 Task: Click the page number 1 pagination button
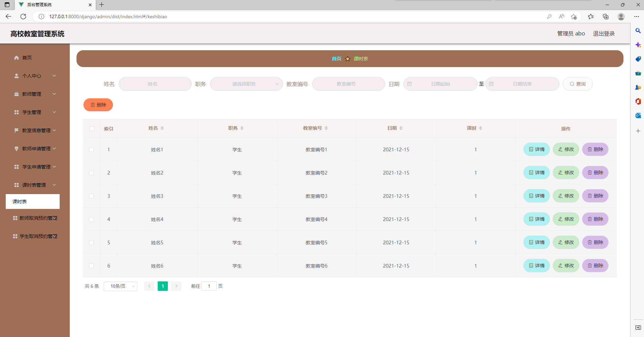click(x=163, y=286)
